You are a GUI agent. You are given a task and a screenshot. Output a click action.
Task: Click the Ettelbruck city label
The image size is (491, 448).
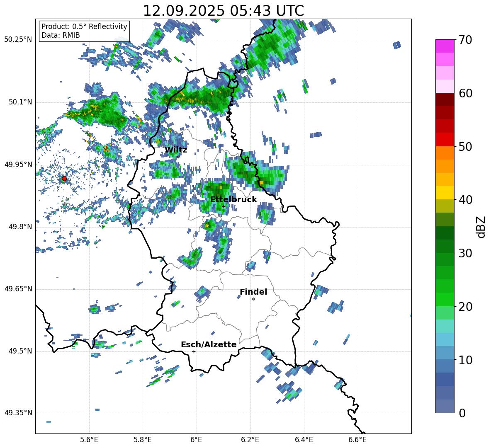click(x=233, y=199)
